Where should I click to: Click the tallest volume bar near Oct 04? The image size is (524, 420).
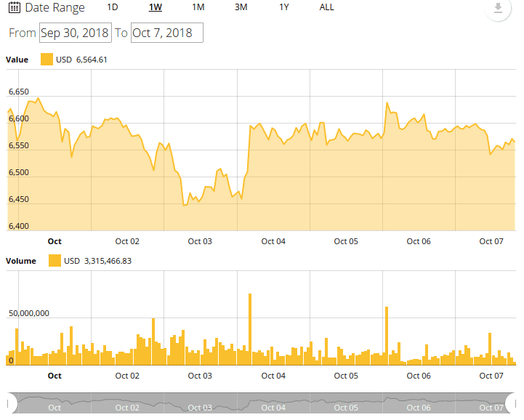(250, 329)
